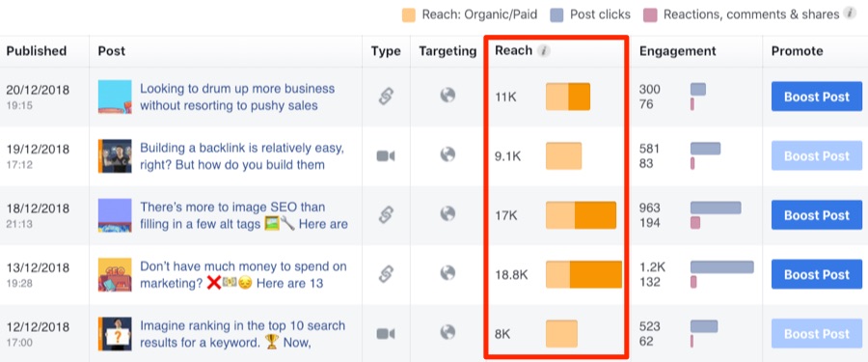Viewport: 868px width, 362px height.
Task: Click the info icon next to Reactions legend
Action: 850,14
